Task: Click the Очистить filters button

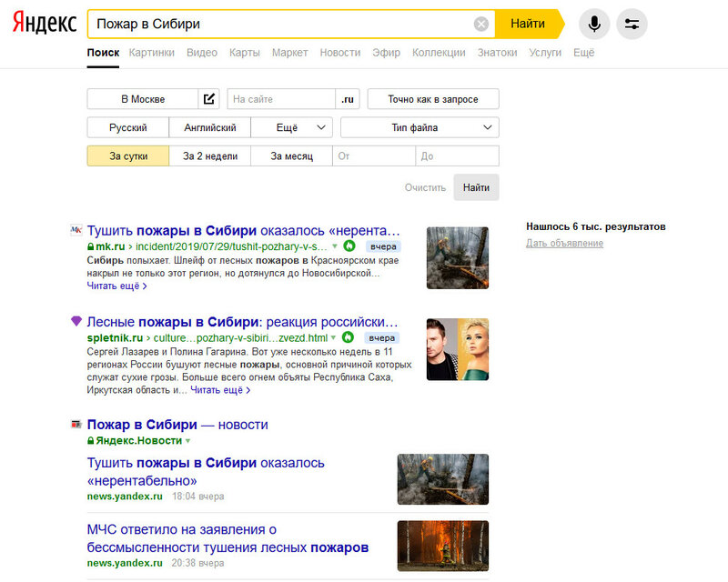Action: tap(425, 187)
